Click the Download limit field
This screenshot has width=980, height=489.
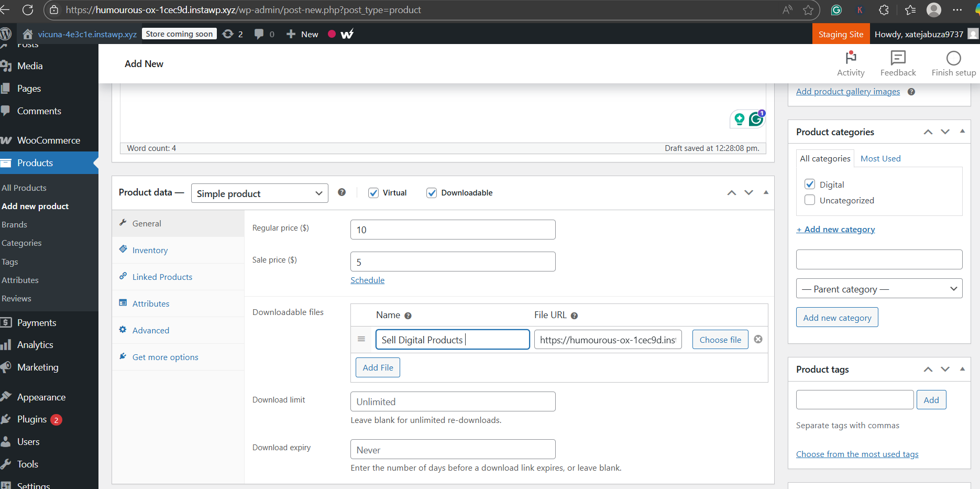coord(453,401)
